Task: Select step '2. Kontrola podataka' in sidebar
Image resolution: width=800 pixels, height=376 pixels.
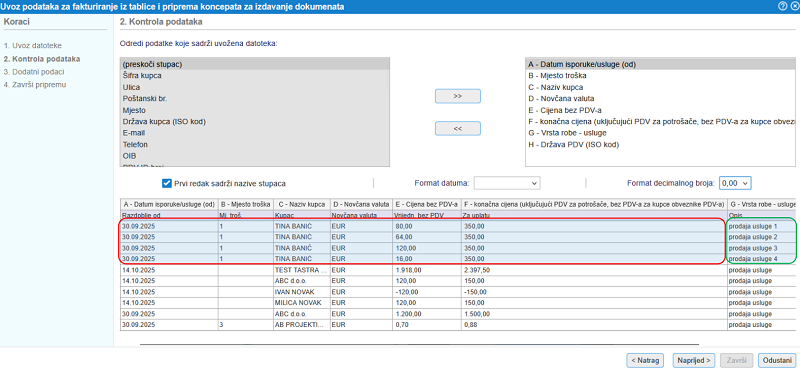Action: [x=42, y=59]
